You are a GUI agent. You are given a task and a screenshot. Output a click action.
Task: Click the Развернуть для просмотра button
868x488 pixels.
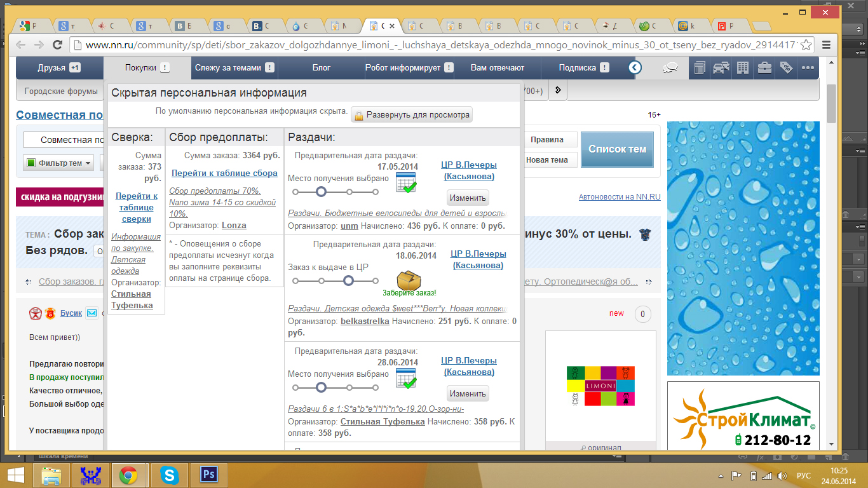pos(412,115)
